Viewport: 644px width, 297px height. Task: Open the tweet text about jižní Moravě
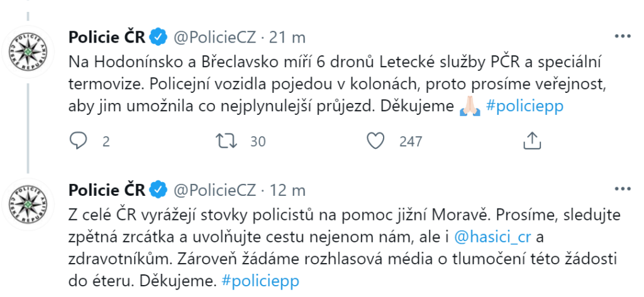point(314,246)
